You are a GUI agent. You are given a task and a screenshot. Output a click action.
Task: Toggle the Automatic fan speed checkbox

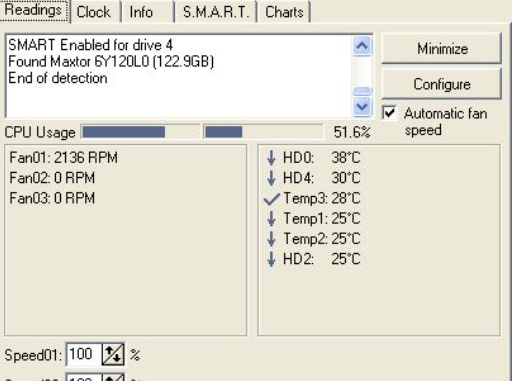389,113
